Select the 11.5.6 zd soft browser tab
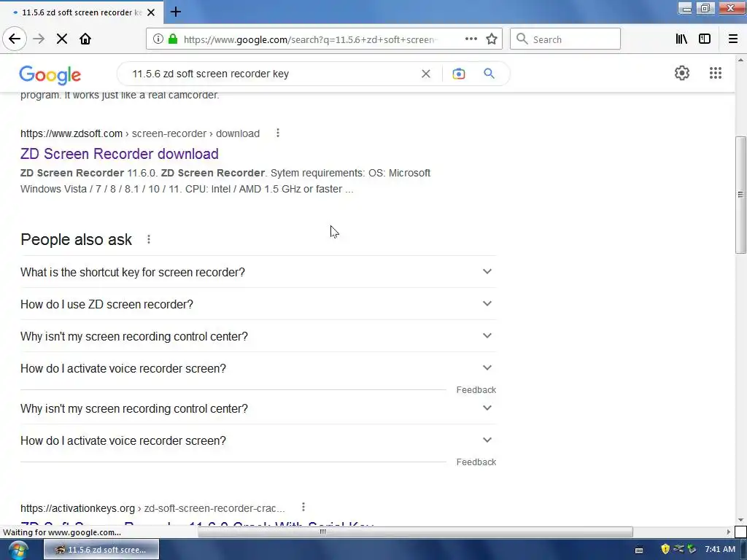This screenshot has width=747, height=560. (82, 12)
